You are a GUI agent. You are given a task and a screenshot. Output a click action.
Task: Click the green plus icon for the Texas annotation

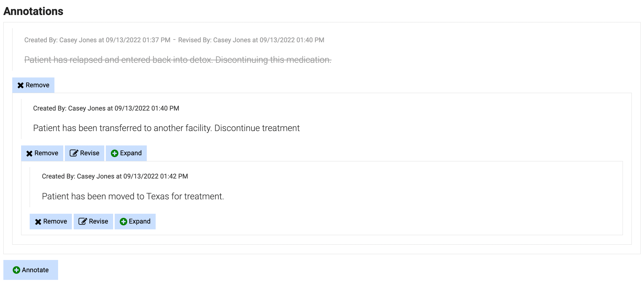pos(124,222)
